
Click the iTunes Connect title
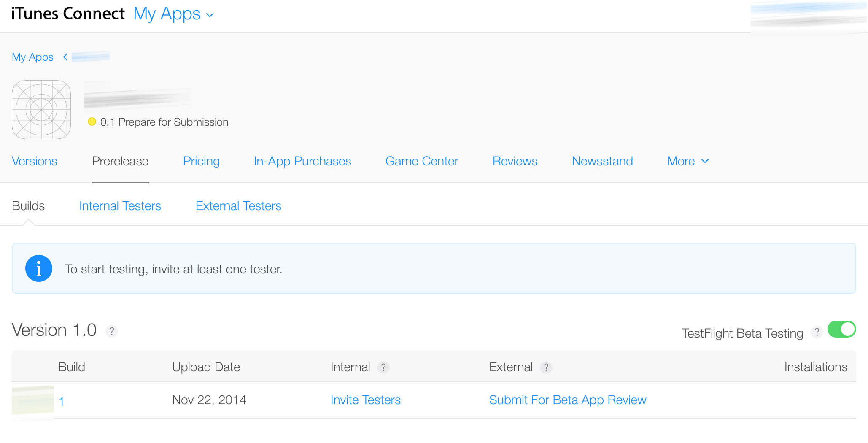[x=68, y=14]
